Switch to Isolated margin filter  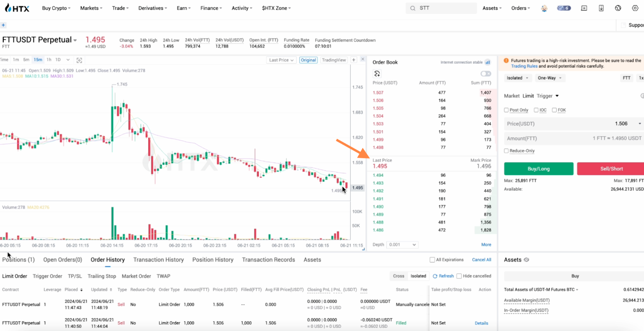click(418, 276)
